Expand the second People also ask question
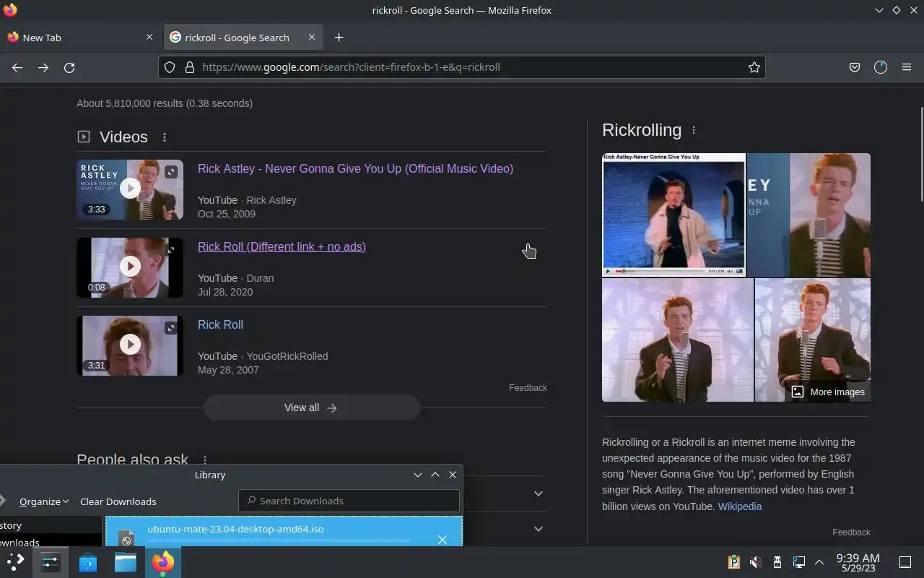 point(538,529)
